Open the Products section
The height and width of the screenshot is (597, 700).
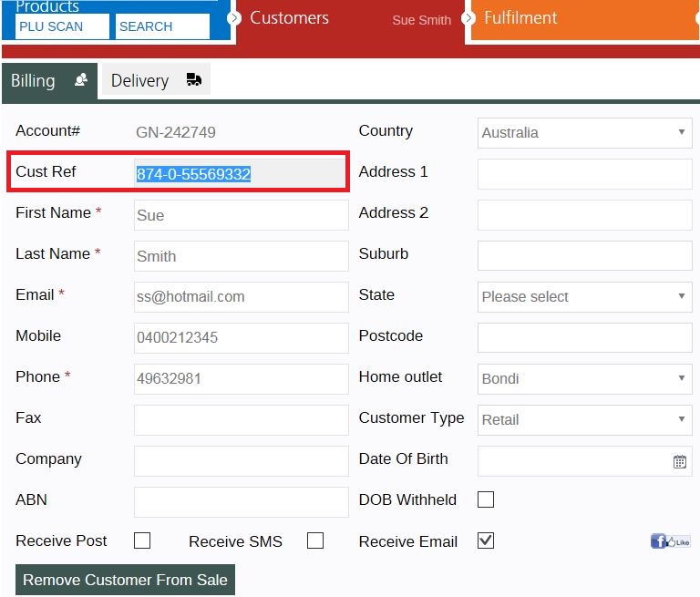(47, 6)
